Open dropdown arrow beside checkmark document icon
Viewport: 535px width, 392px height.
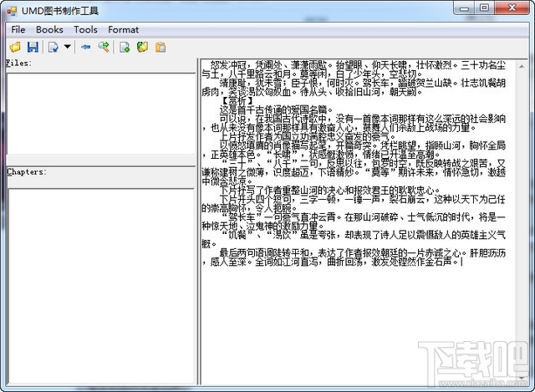pos(68,47)
